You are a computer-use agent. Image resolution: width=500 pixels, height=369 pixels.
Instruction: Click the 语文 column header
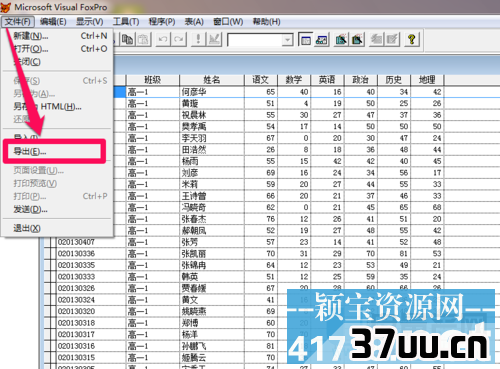pos(261,80)
